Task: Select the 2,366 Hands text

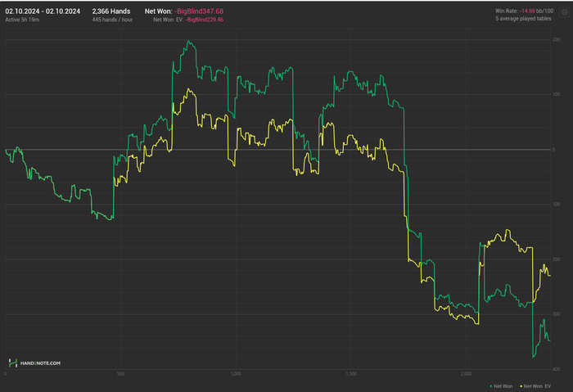Action: point(111,11)
